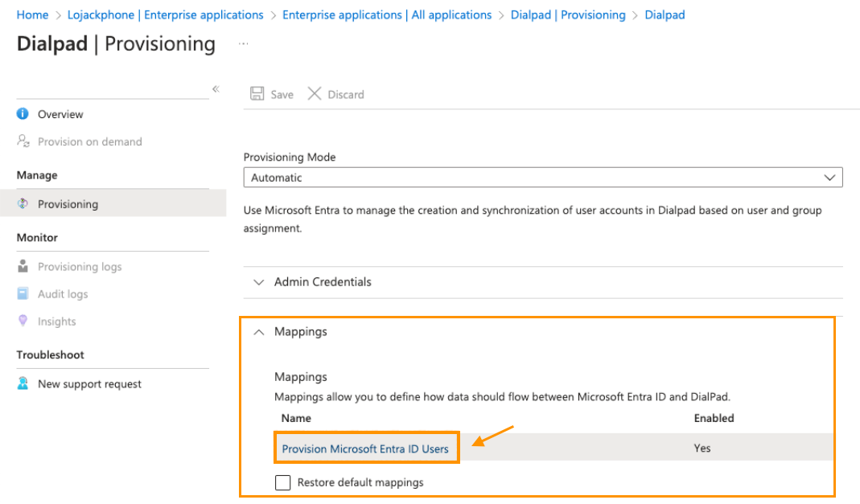Click the Discard button label
The width and height of the screenshot is (860, 504).
pyautogui.click(x=346, y=95)
